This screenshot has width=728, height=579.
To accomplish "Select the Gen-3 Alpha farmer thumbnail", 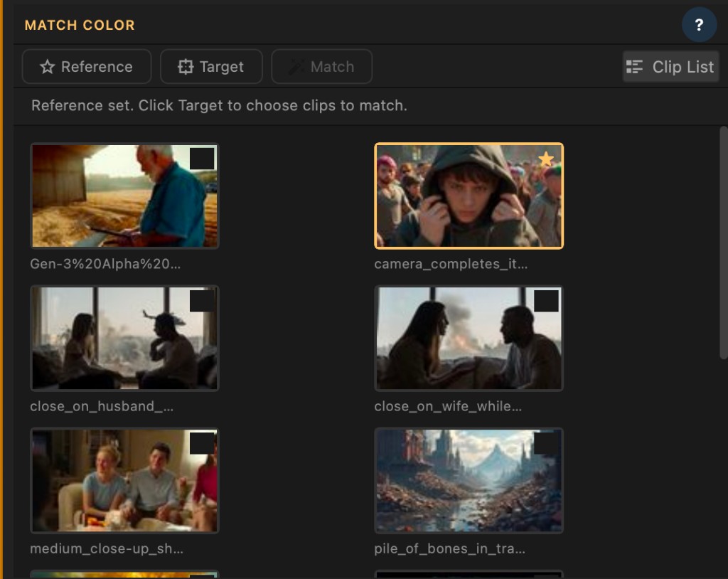I will coord(124,196).
